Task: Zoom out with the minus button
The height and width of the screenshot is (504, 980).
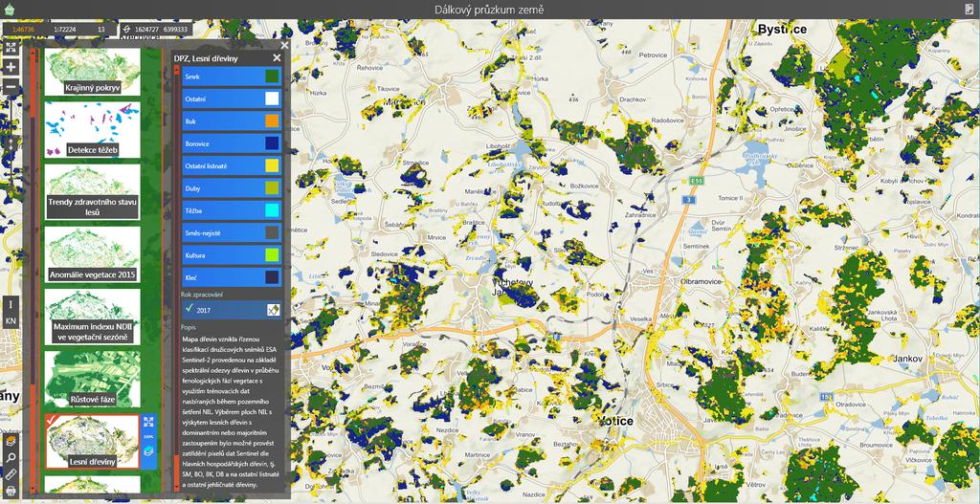Action: tap(11, 87)
